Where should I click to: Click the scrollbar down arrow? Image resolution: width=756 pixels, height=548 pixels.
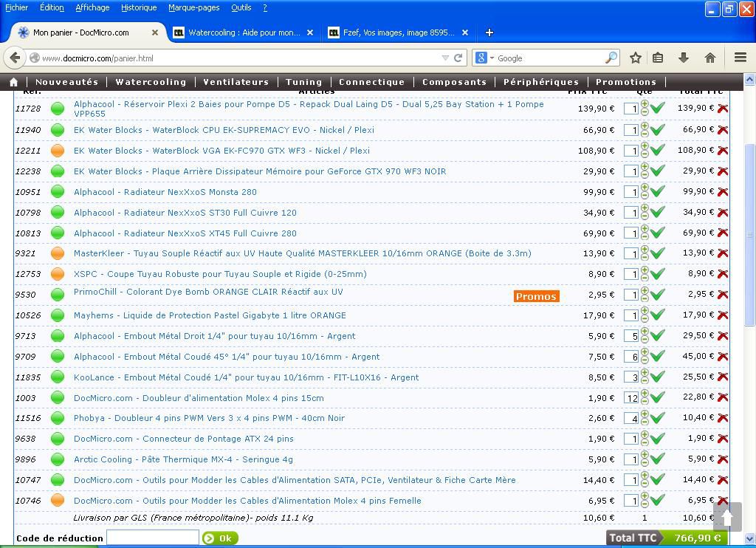[x=750, y=538]
